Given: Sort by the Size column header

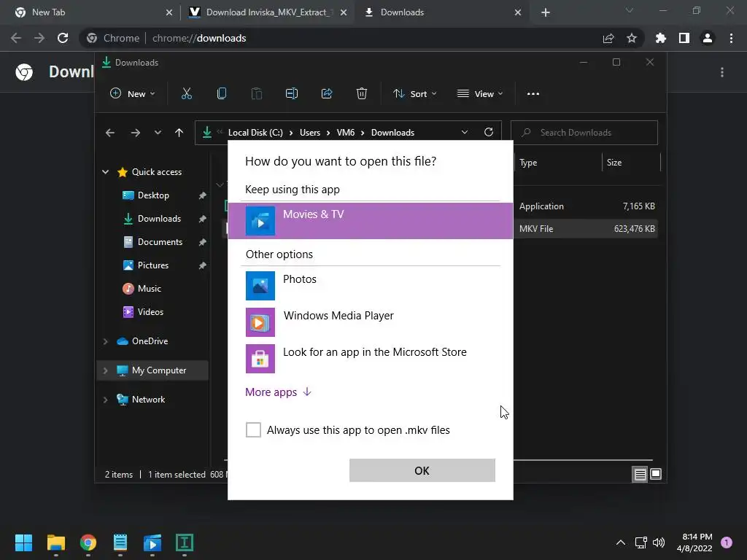Looking at the screenshot, I should point(632,163).
